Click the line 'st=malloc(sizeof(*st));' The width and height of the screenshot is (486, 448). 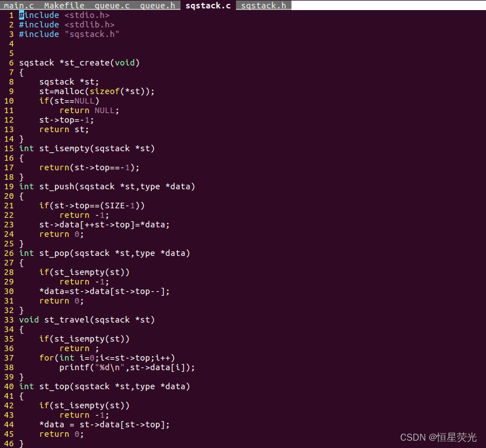[97, 91]
